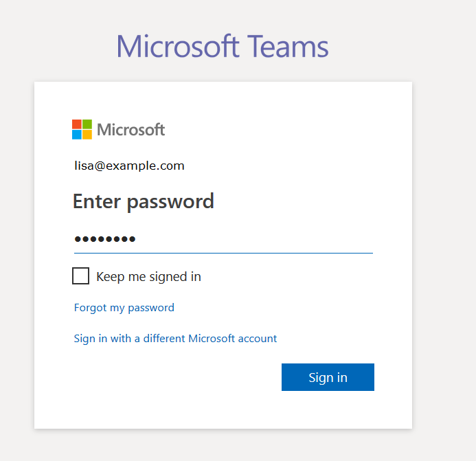Image resolution: width=476 pixels, height=461 pixels.
Task: Click the gray Microsoft wordmark text
Action: (131, 130)
